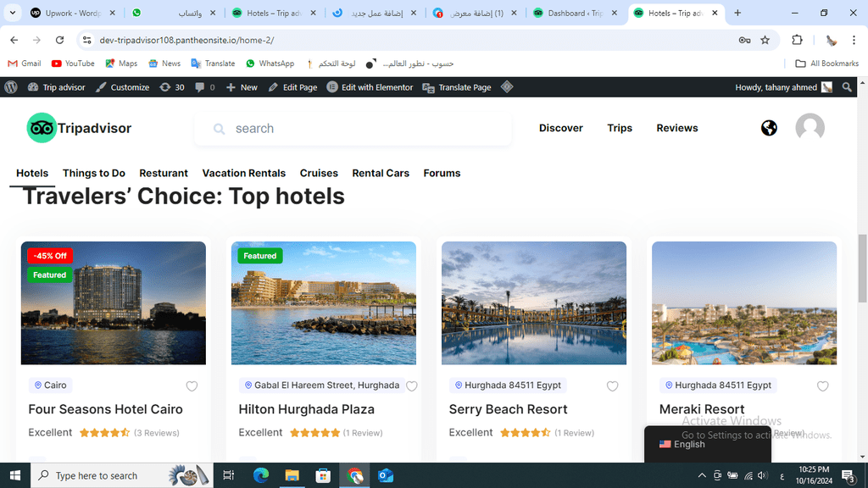Open the user profile avatar

(810, 128)
